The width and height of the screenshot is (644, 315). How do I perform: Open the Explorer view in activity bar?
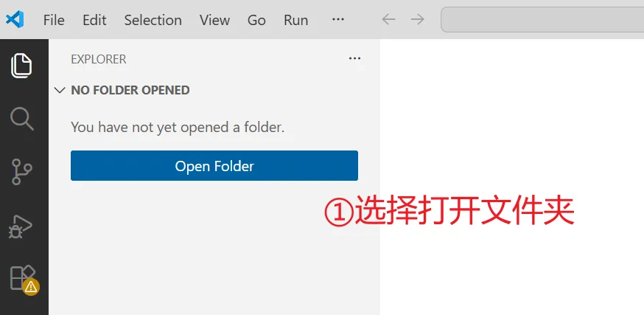tap(21, 66)
